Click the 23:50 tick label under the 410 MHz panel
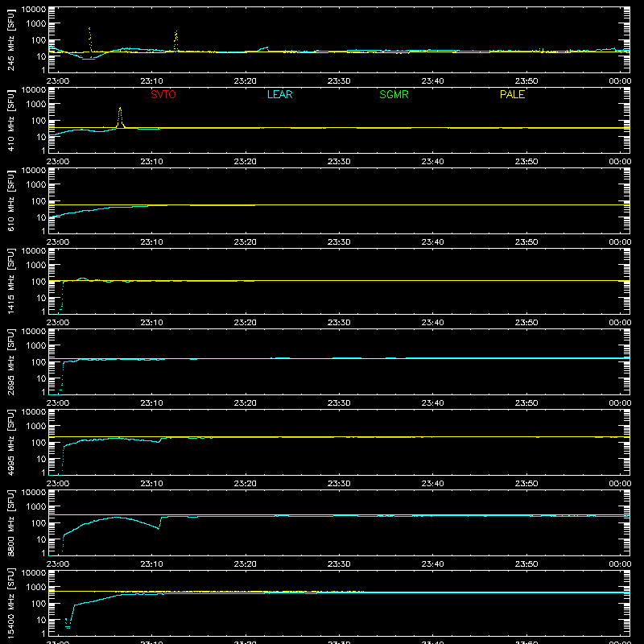Viewport: 644px width, 644px height. point(526,162)
